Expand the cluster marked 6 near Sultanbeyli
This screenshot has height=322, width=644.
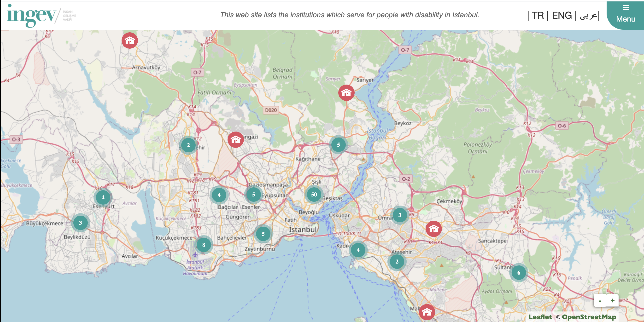pyautogui.click(x=519, y=273)
